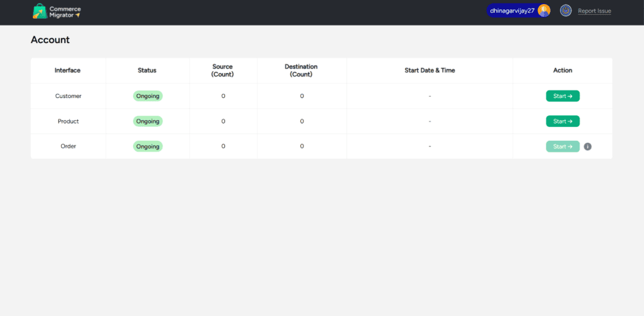
Task: Click the user avatar icon
Action: coord(544,11)
